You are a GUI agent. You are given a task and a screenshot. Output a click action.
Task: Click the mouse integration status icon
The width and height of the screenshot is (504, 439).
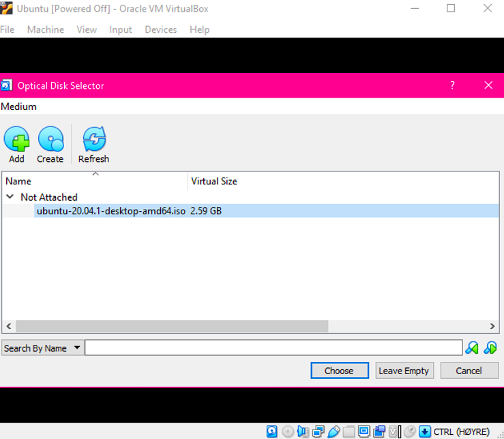pyautogui.click(x=410, y=431)
